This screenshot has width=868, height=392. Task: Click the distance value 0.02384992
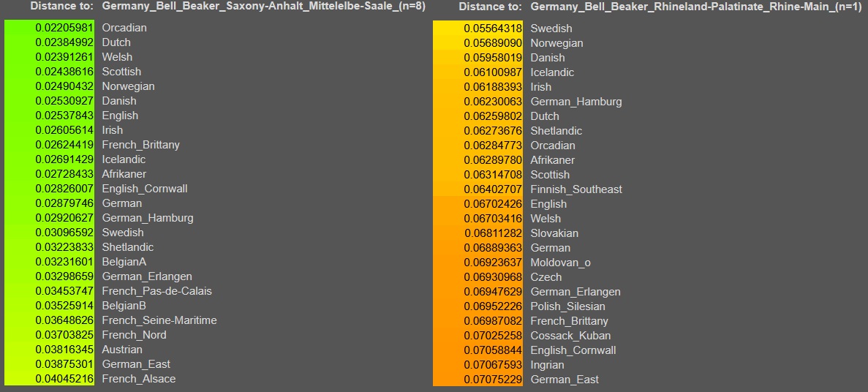(64, 42)
